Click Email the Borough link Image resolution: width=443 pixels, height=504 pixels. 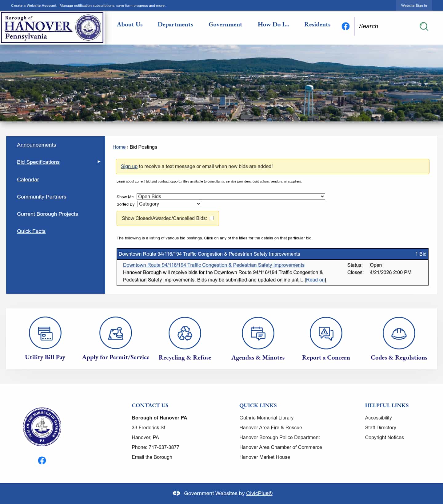[x=152, y=457]
